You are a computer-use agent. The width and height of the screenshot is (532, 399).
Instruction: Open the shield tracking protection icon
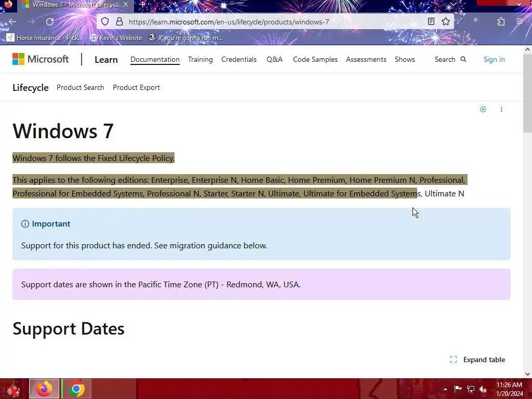pyautogui.click(x=105, y=22)
